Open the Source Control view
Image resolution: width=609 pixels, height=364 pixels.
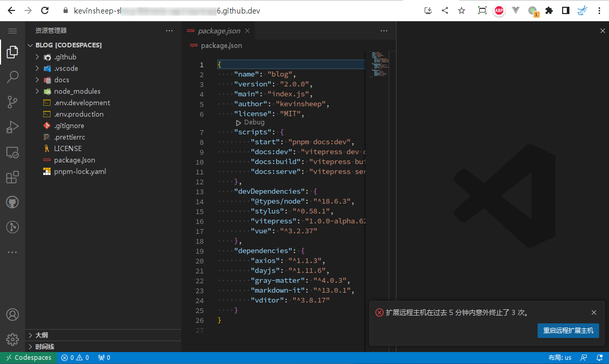coord(13,102)
